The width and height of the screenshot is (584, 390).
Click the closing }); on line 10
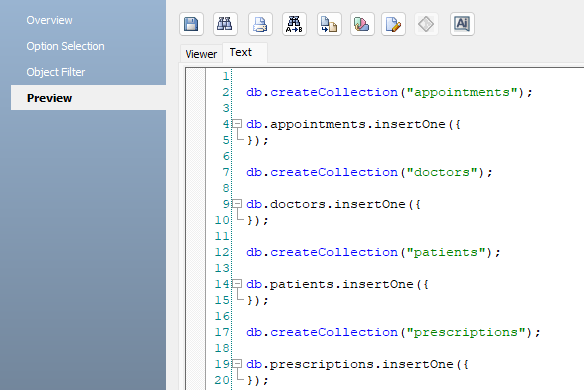click(257, 221)
